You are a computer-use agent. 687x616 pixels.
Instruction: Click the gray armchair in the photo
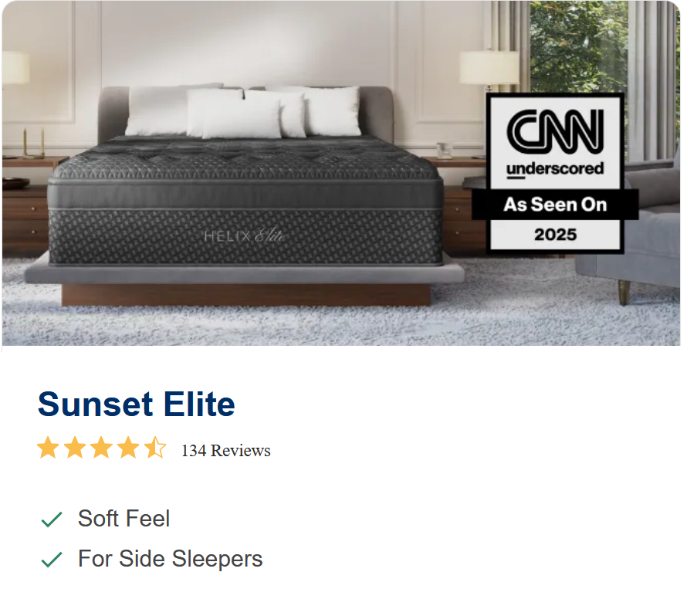pyautogui.click(x=633, y=232)
